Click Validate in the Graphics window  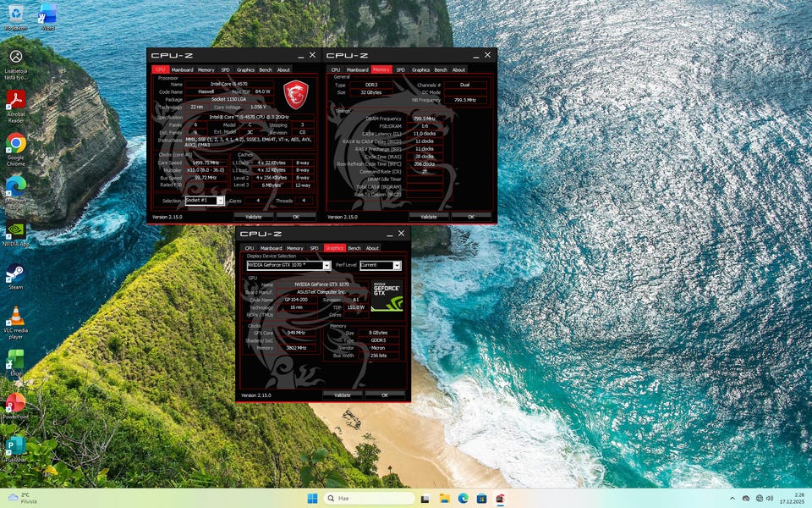(343, 395)
